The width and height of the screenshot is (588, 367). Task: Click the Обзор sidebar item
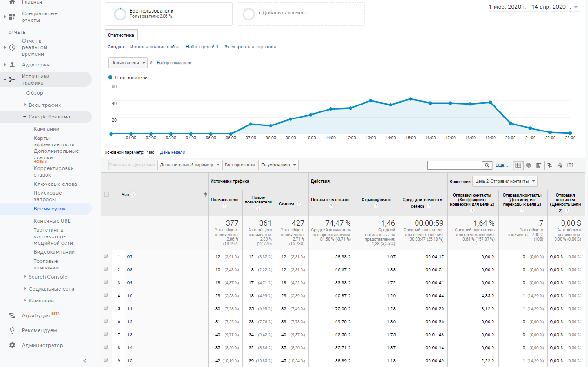[x=35, y=93]
